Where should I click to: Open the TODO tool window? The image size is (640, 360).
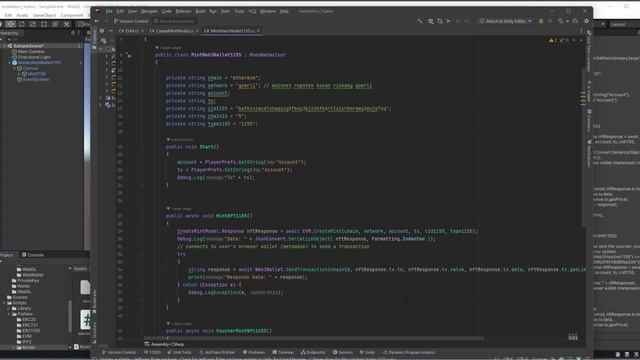153,352
